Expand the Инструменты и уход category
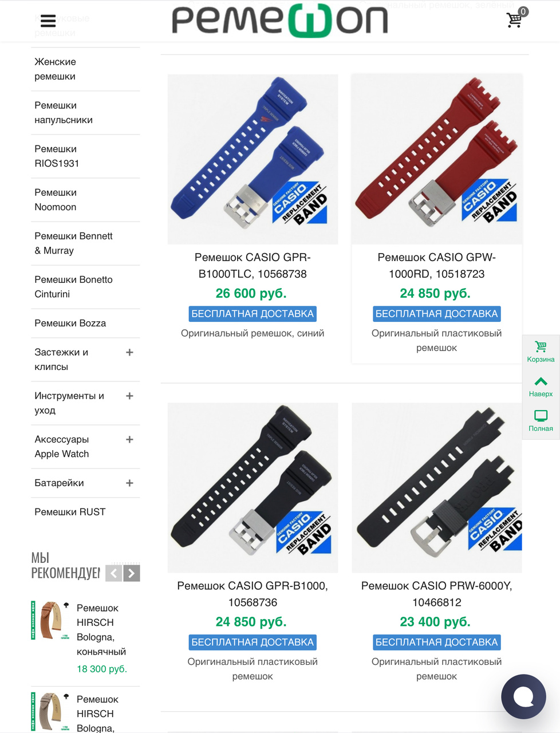The width and height of the screenshot is (560, 733). pyautogui.click(x=129, y=396)
